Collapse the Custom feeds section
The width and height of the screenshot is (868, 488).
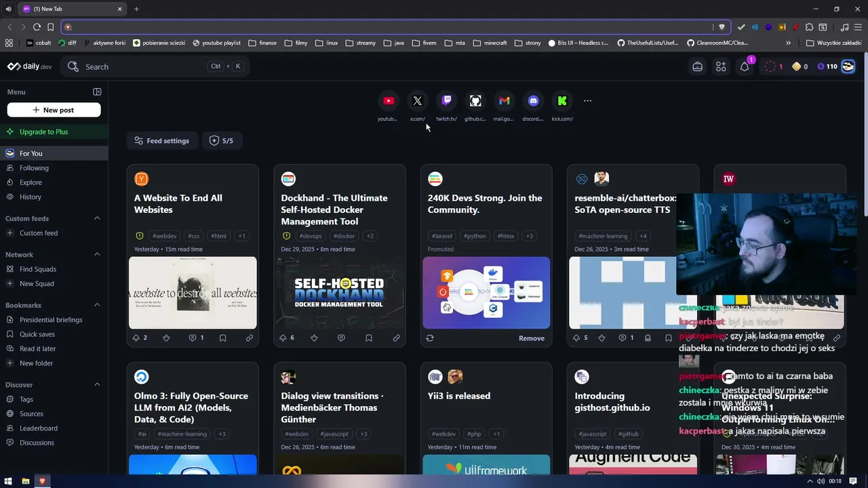coord(97,218)
